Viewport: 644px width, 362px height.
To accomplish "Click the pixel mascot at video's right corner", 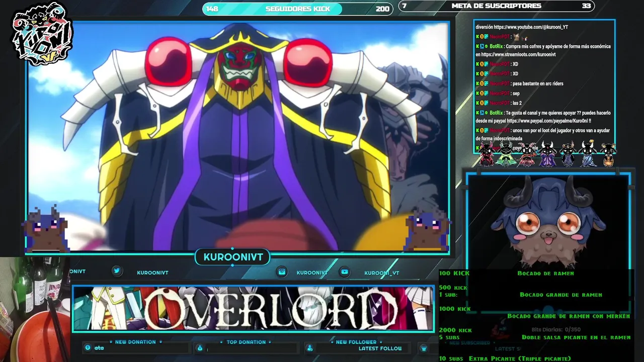I will coord(428,230).
